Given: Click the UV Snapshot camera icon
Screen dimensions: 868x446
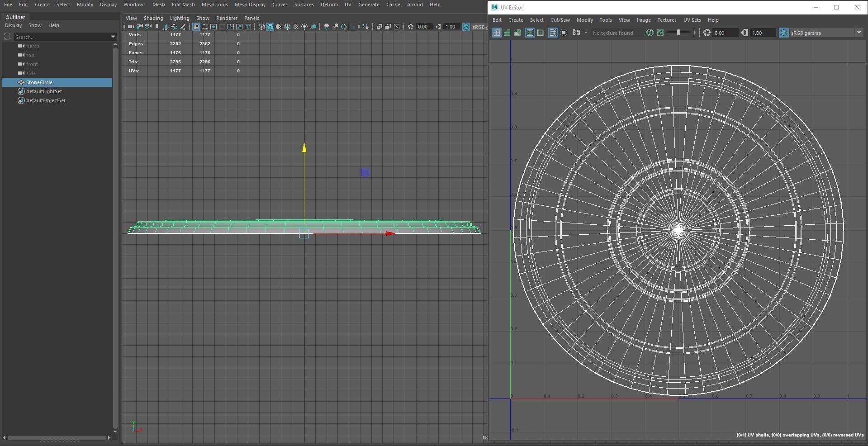Looking at the screenshot, I should (576, 33).
